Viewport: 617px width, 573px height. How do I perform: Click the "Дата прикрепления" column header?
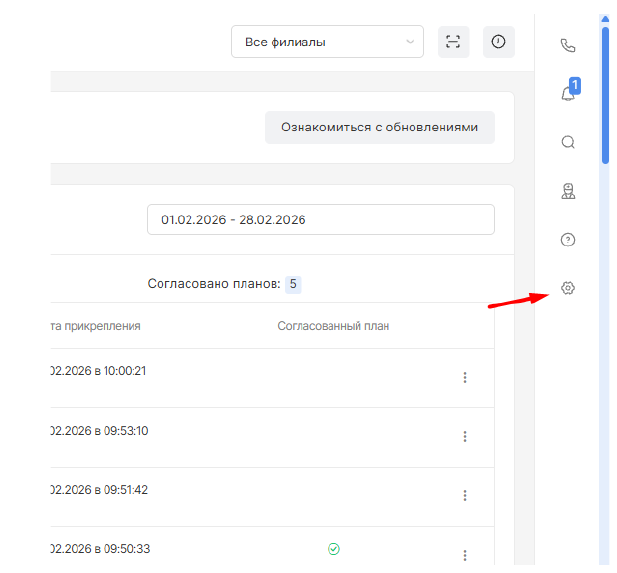[95, 326]
